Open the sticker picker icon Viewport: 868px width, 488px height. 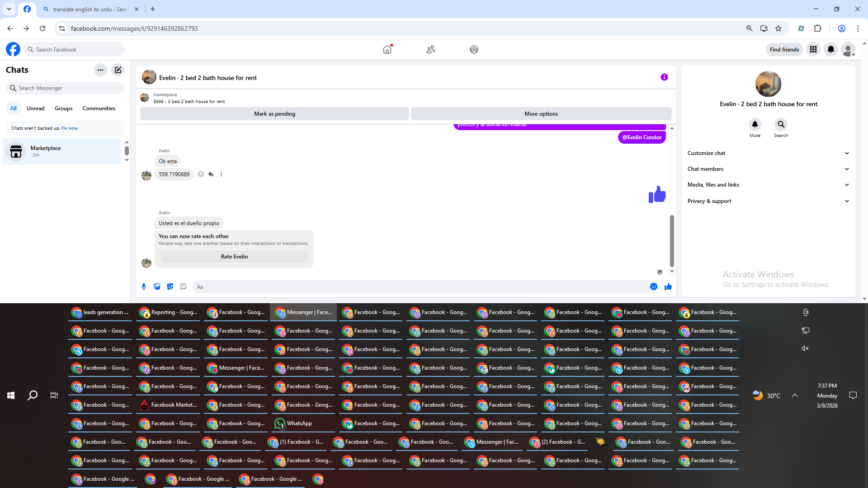pos(170,286)
